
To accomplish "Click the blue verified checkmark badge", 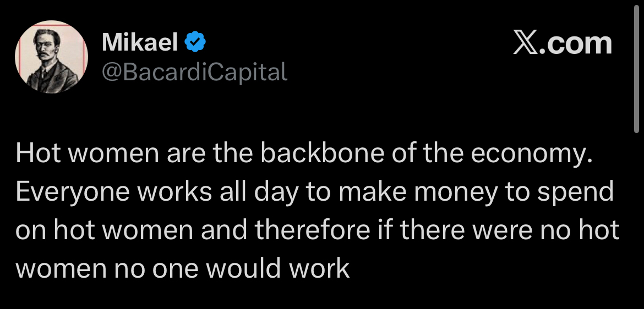I will 194,43.
